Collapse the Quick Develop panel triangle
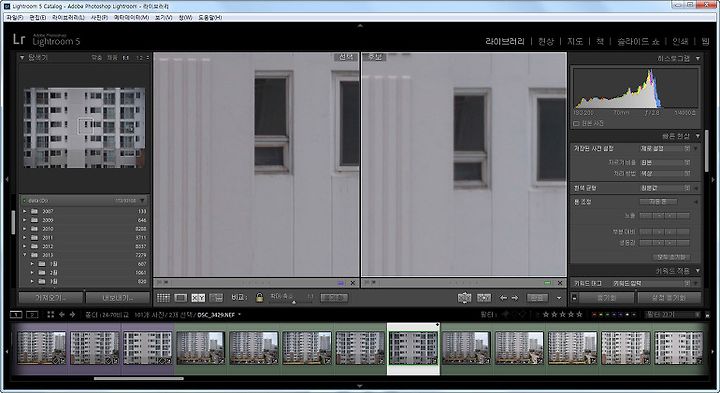This screenshot has height=393, width=720. [698, 136]
